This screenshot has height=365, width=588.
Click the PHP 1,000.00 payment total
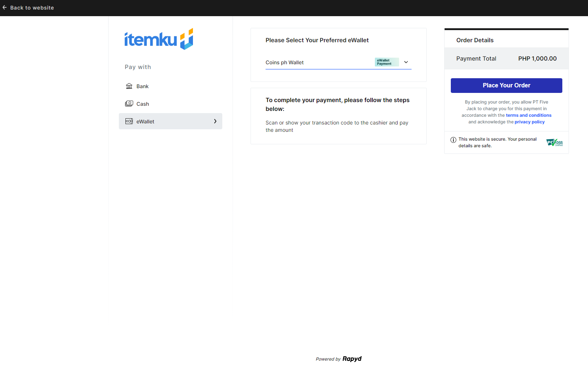click(x=537, y=58)
